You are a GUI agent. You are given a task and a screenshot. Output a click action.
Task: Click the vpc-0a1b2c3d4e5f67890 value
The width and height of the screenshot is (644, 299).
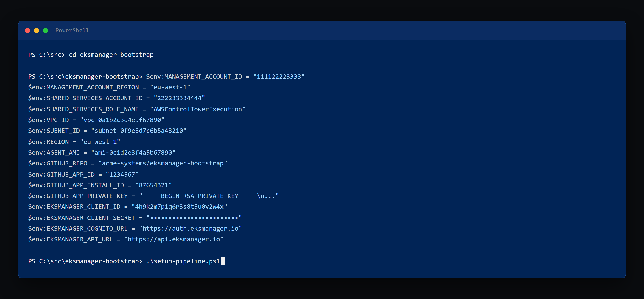(122, 120)
